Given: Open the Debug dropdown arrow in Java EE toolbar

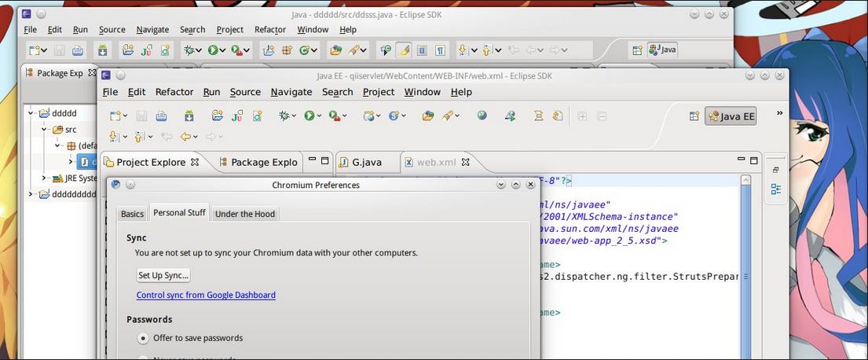Looking at the screenshot, I should tap(294, 116).
